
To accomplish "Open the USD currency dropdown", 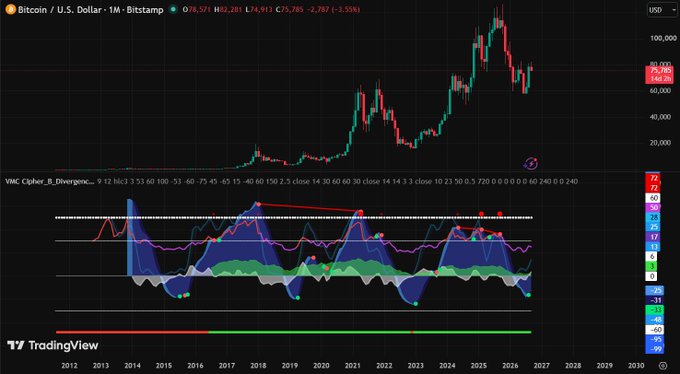I will (662, 10).
